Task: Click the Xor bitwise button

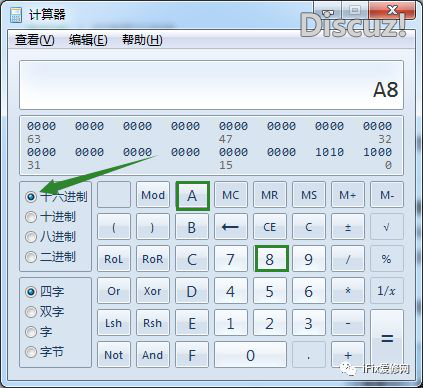Action: (x=153, y=291)
